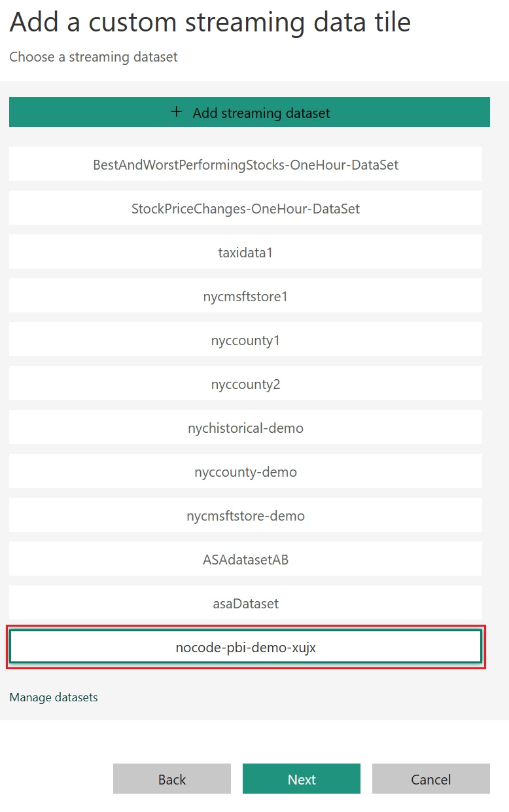The image size is (509, 812).
Task: Proceed by clicking Next
Action: pyautogui.click(x=302, y=779)
